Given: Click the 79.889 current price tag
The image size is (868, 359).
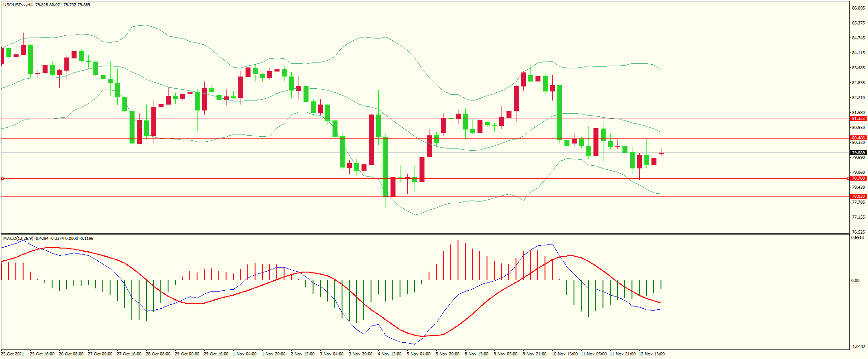Looking at the screenshot, I should [858, 153].
